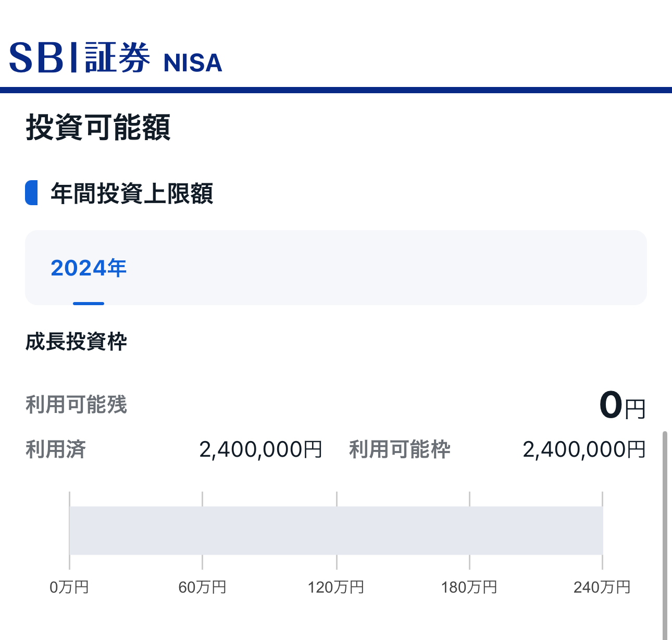Click the SBI証券 logo
Screen dimensions: 672x640
tap(80, 57)
